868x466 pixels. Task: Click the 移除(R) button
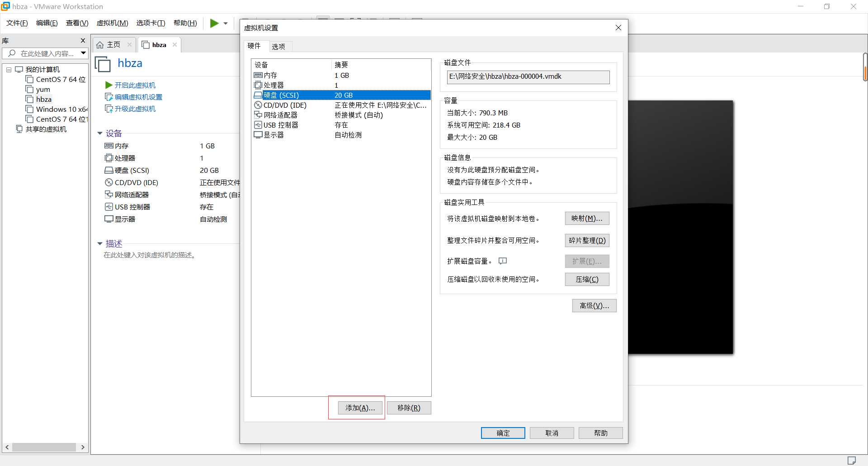[x=409, y=408]
